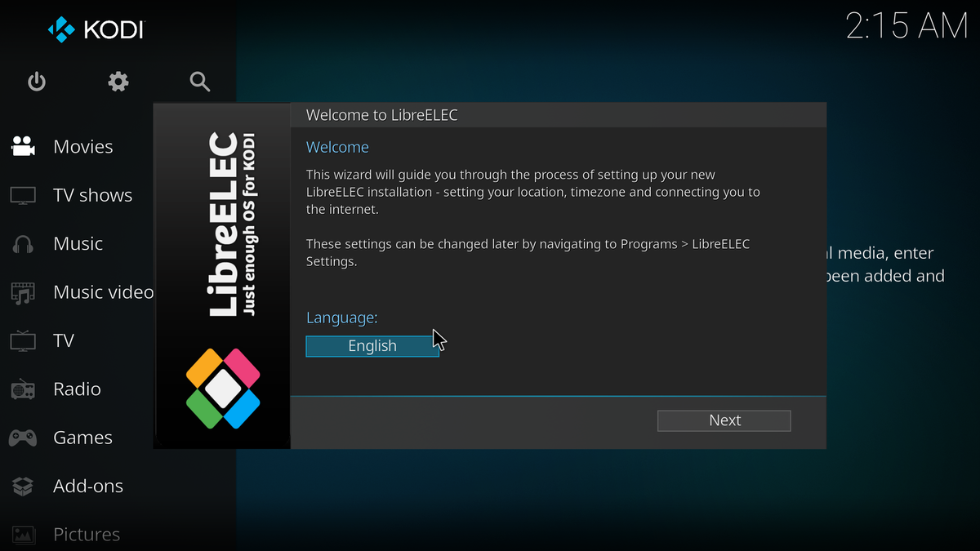Click the KODI logo
Screen dimensions: 980x551
pos(96,30)
